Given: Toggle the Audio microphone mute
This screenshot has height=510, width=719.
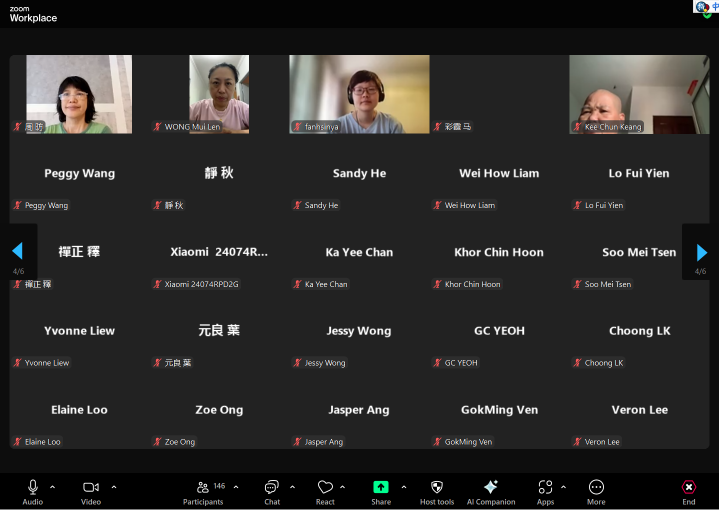Looking at the screenshot, I should 33,488.
